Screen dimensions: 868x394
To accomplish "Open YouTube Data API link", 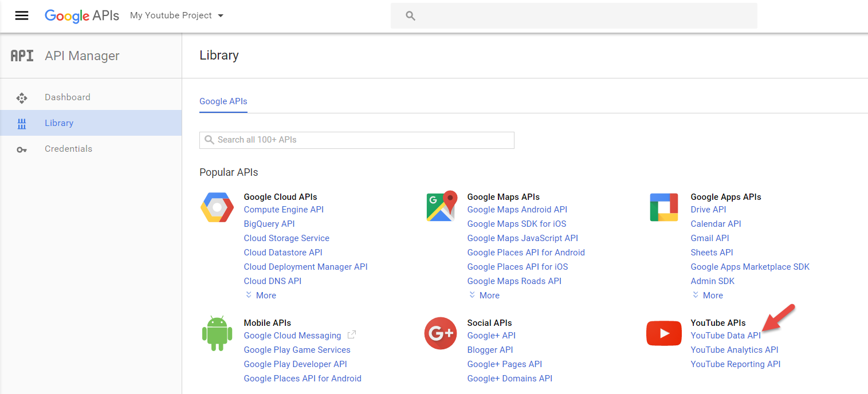I will pos(726,336).
